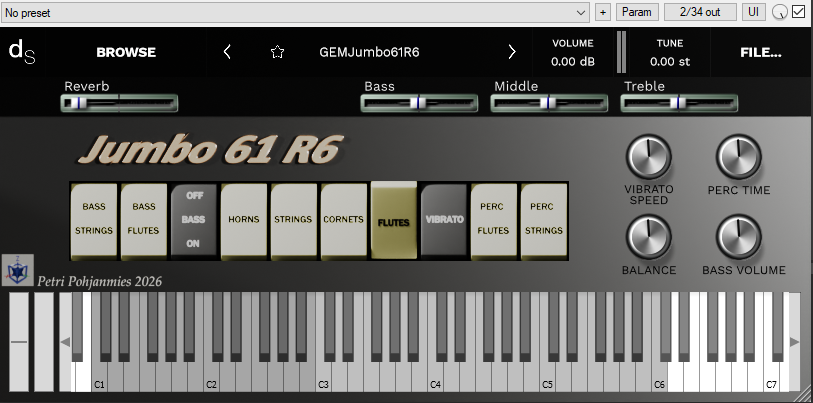Screen dimensions: 813x403
Task: Open the FILE... menu
Action: pyautogui.click(x=761, y=52)
